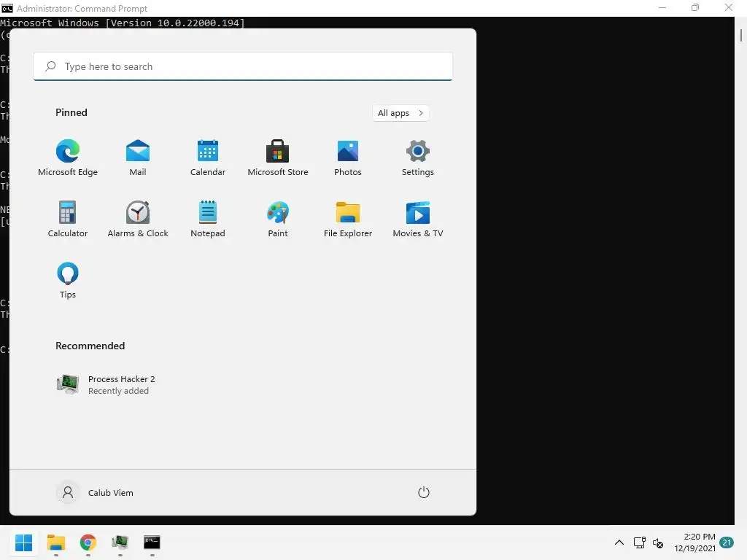This screenshot has width=747, height=560.
Task: Open Microsoft Store
Action: 278,158
